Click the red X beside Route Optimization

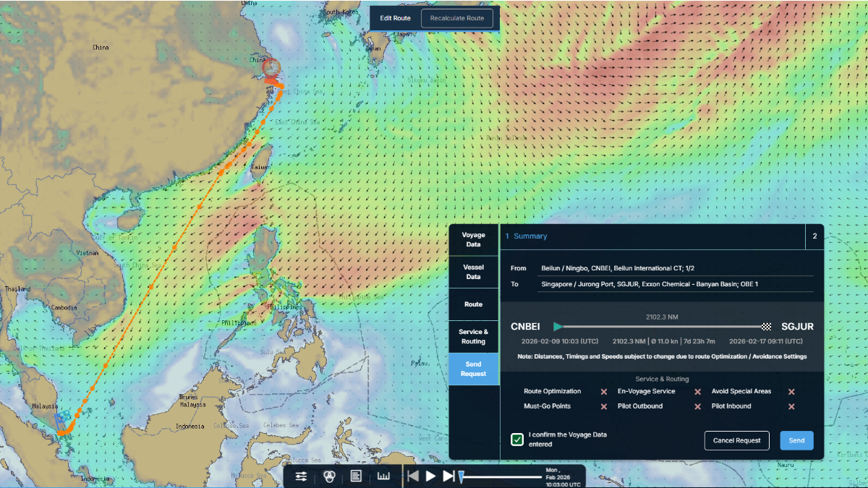click(604, 392)
